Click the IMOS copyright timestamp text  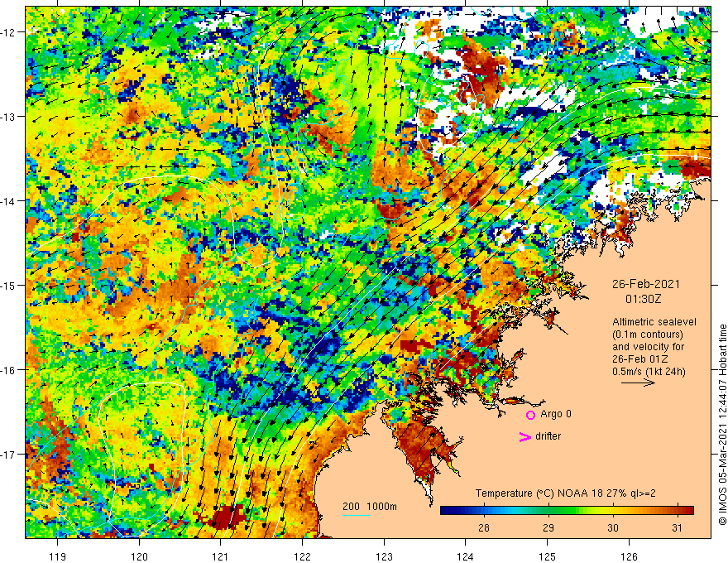722,425
